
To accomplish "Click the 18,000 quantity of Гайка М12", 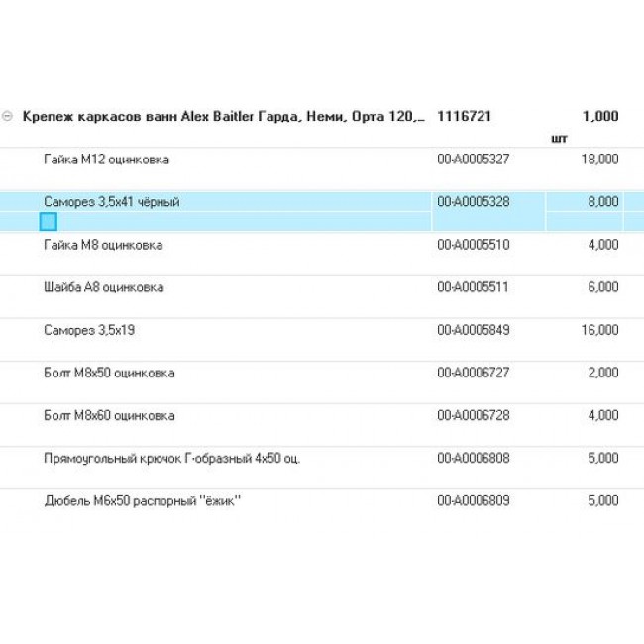I will (x=600, y=160).
